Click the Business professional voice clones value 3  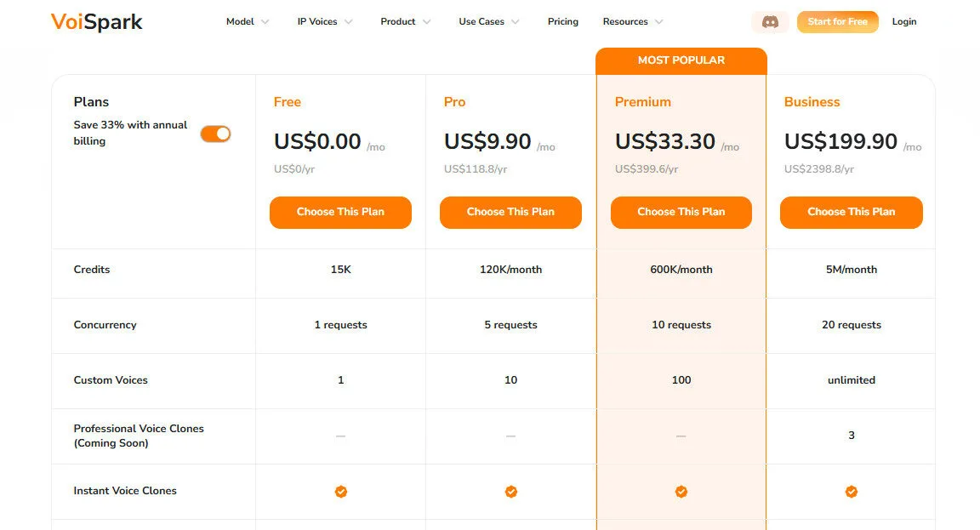pos(852,436)
